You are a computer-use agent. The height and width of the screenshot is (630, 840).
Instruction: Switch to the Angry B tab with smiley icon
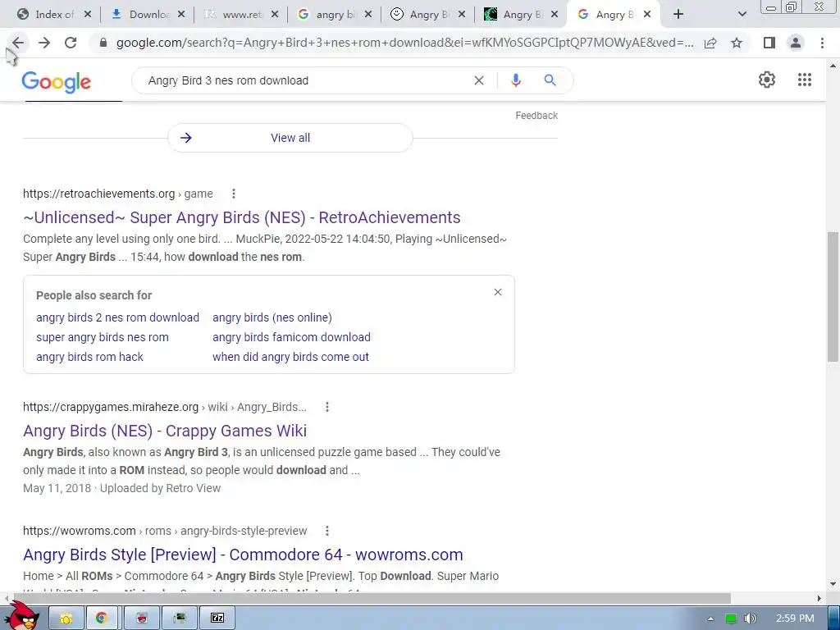point(421,15)
